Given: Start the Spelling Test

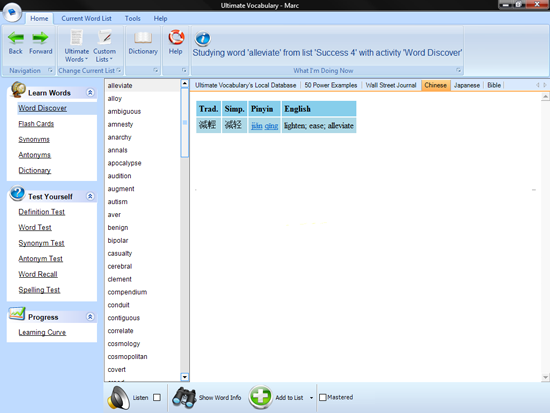Looking at the screenshot, I should tap(39, 290).
